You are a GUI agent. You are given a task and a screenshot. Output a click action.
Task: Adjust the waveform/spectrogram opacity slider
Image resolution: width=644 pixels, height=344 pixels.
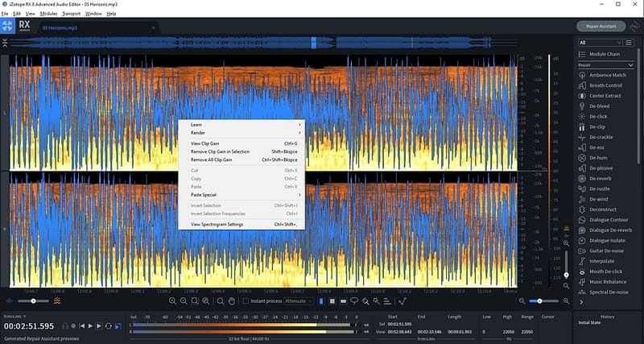[x=33, y=301]
